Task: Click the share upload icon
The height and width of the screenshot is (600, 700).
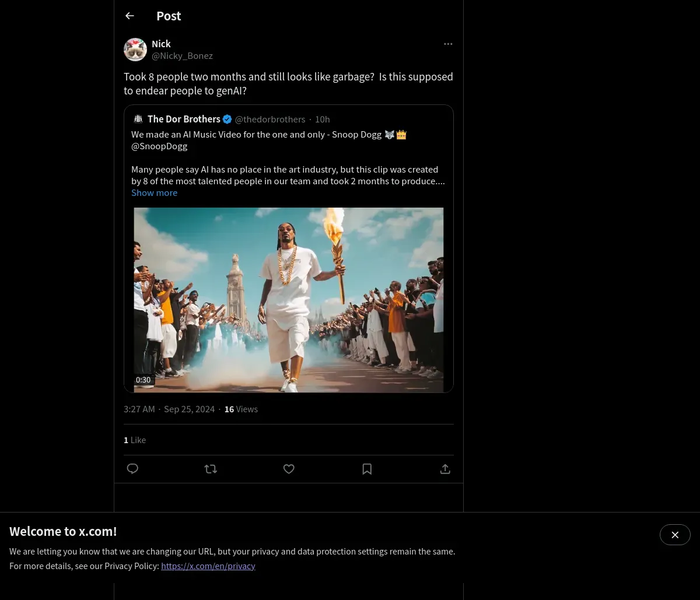Action: click(x=445, y=469)
